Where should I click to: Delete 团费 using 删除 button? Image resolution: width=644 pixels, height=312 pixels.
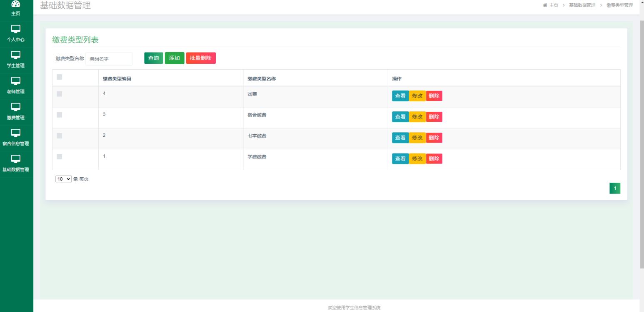pyautogui.click(x=434, y=96)
